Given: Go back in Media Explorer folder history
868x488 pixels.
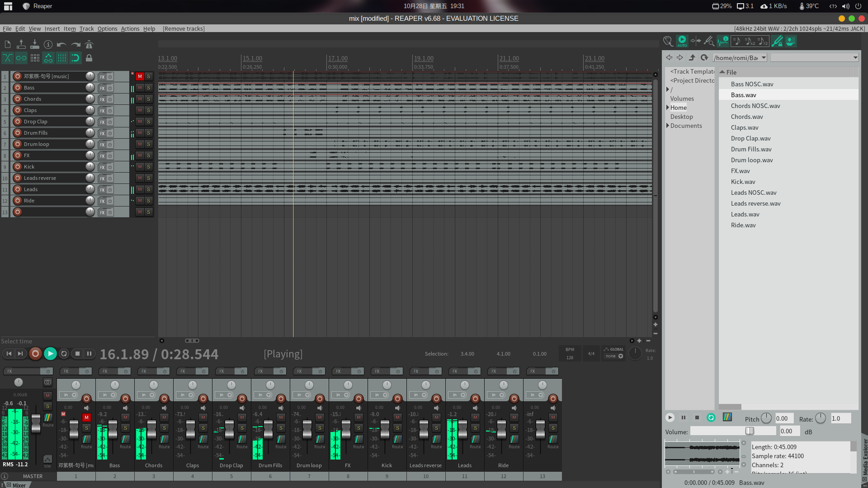Looking at the screenshot, I should click(x=669, y=57).
